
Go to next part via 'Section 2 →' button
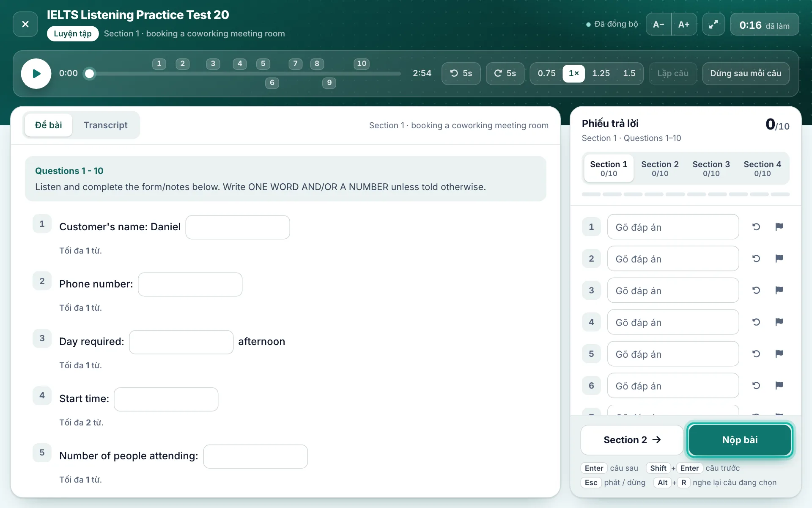[632, 440]
